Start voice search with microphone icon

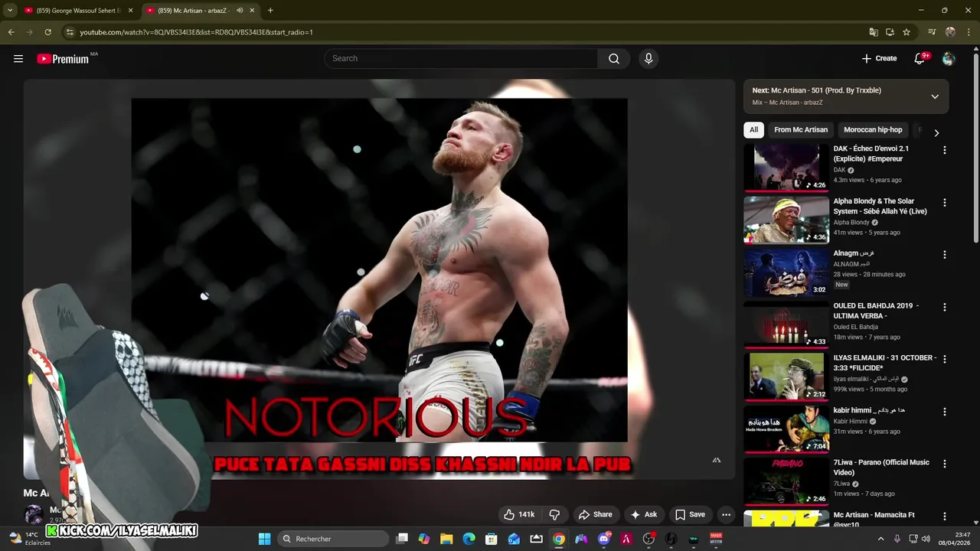[648, 59]
